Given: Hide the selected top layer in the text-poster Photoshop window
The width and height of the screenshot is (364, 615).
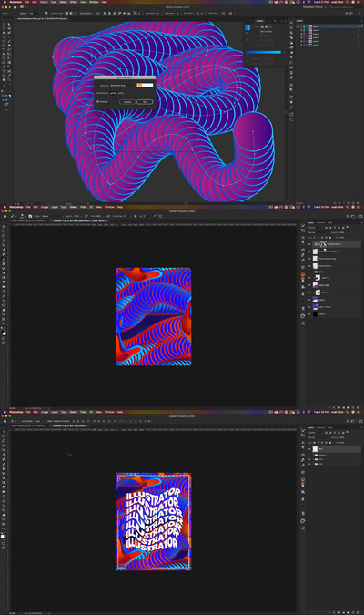Looking at the screenshot, I should coord(309,449).
